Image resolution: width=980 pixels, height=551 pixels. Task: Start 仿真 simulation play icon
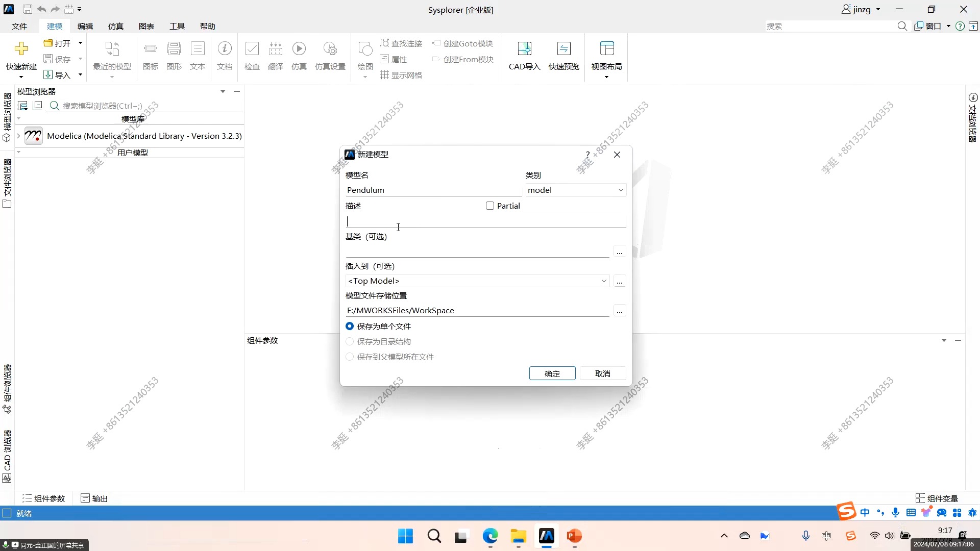pyautogui.click(x=299, y=49)
